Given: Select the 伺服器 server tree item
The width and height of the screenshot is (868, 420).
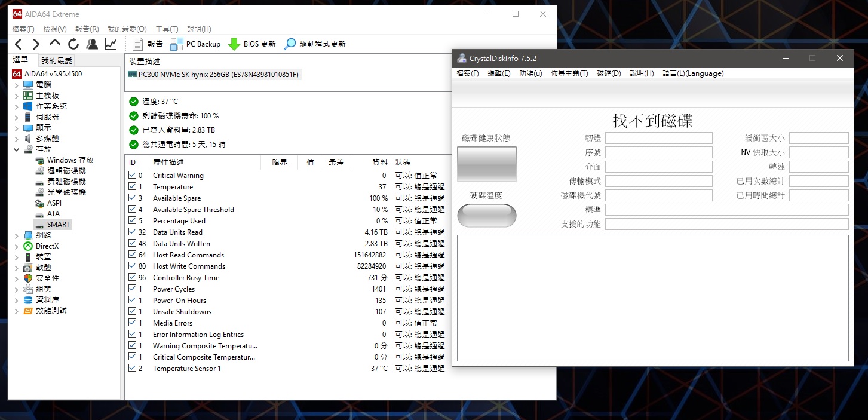Looking at the screenshot, I should click(41, 117).
